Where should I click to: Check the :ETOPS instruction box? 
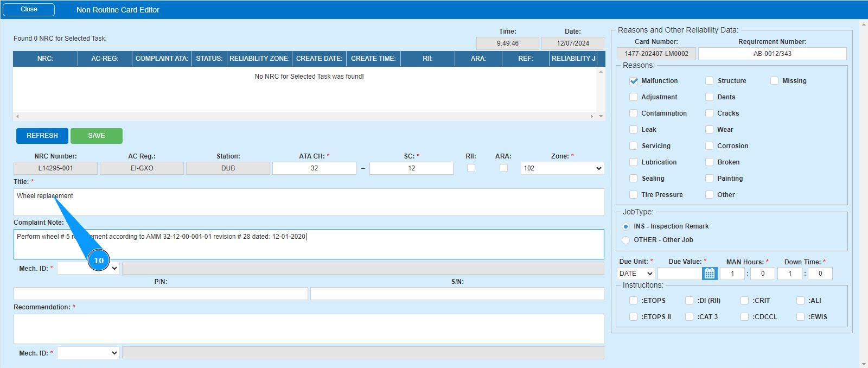[633, 301]
